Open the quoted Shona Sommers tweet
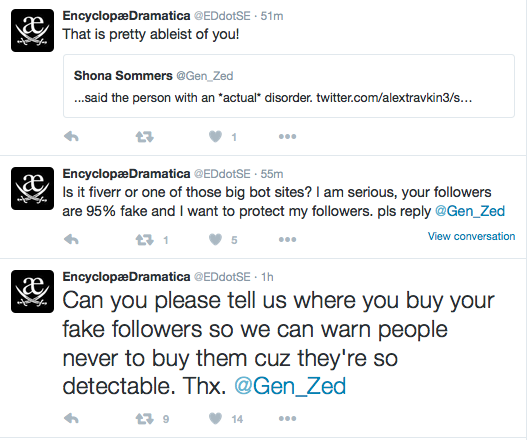Image resolution: width=527 pixels, height=440 pixels. click(x=289, y=86)
